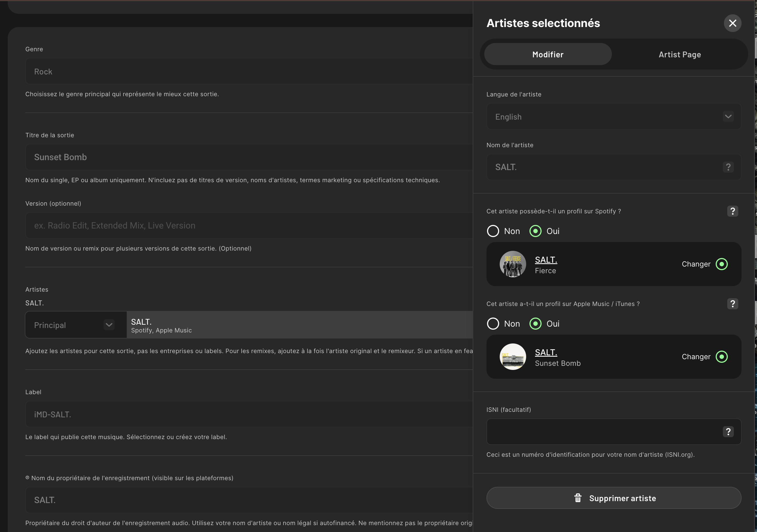Viewport: 757px width, 532px height.
Task: Select the radio next to Spotify Changer
Action: 721,264
